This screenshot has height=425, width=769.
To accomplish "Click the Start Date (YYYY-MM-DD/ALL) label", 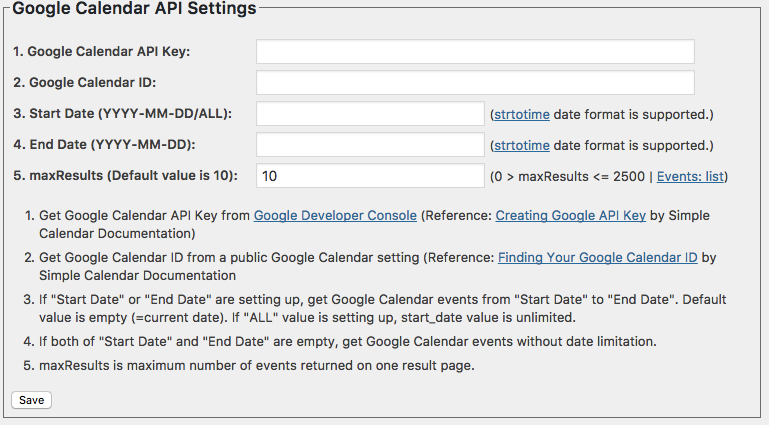I will coord(123,114).
